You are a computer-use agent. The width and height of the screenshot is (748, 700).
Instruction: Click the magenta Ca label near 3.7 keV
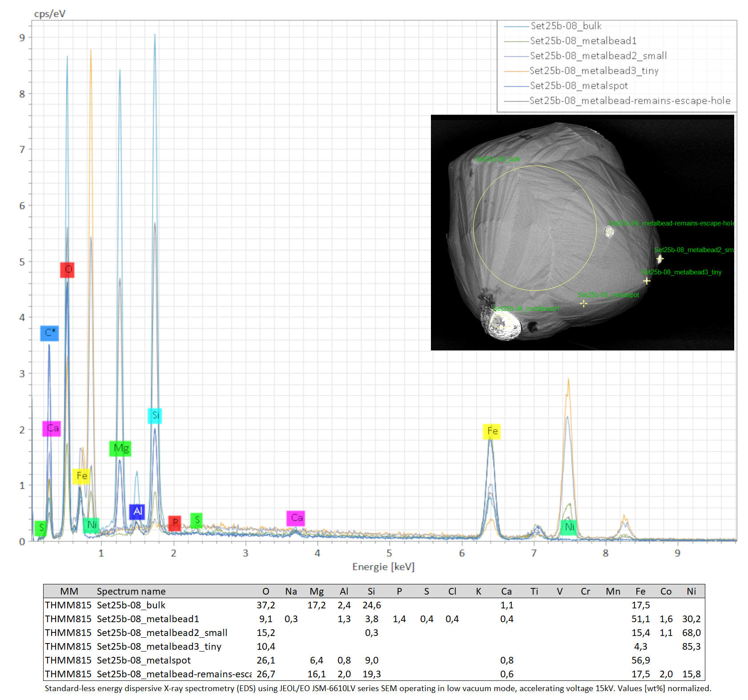coord(296,518)
